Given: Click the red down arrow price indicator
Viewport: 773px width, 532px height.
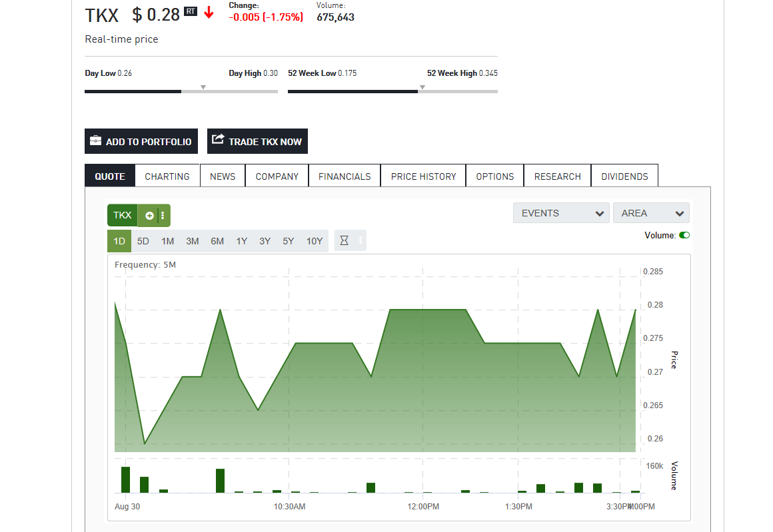Looking at the screenshot, I should click(x=209, y=13).
